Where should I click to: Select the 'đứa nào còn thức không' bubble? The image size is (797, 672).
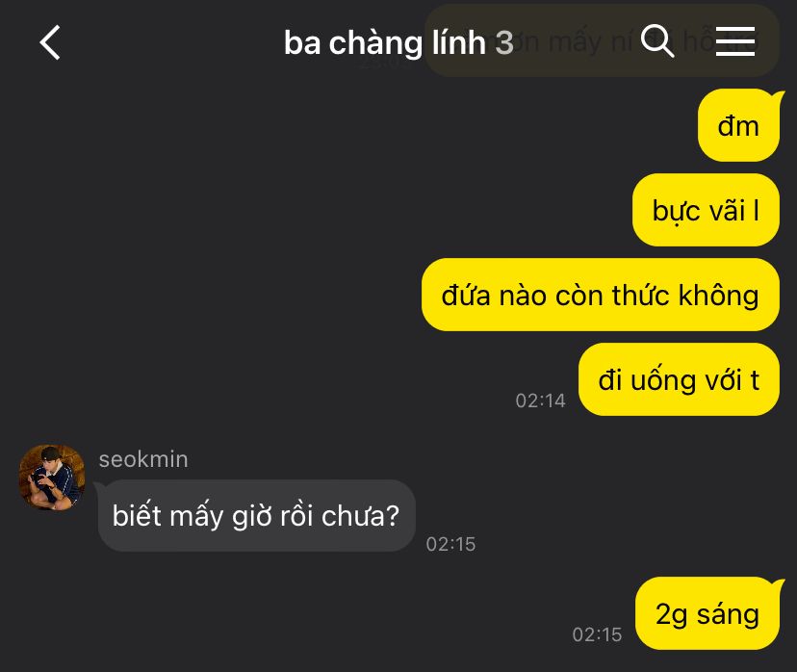click(x=601, y=295)
